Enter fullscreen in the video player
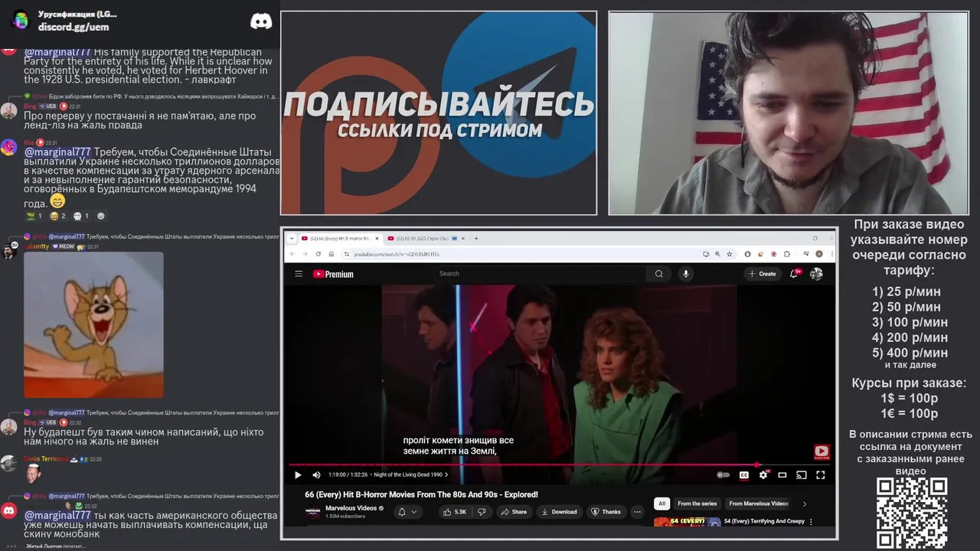The image size is (980, 551). point(821,475)
